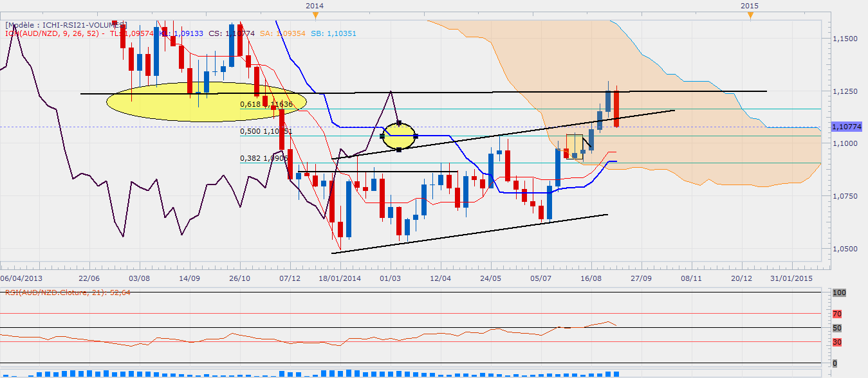Click the 08/11 date label
Image resolution: width=868 pixels, height=378 pixels.
coord(691,278)
